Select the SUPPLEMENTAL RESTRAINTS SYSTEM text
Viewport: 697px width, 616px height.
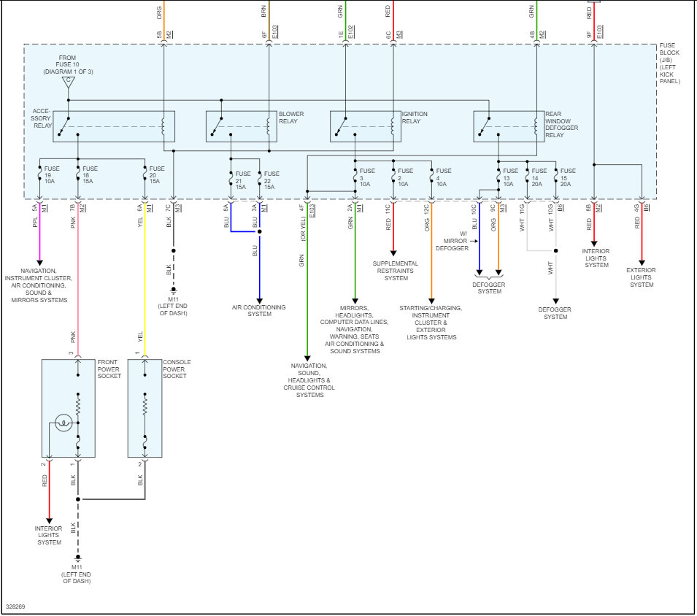(x=395, y=271)
